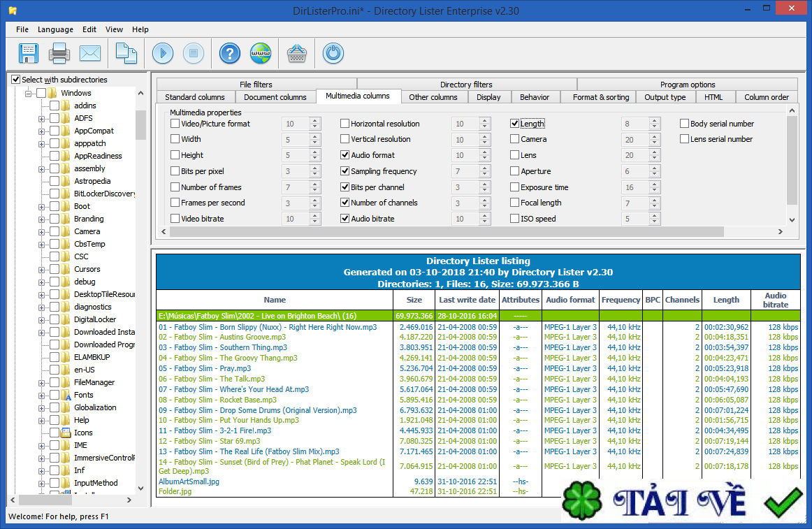Copy listing to clipboard with copy icon

125,53
